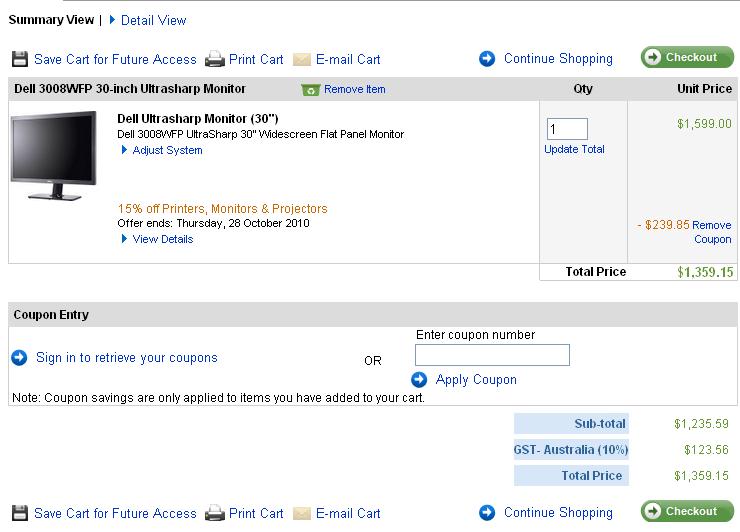Click the top Save Cart floppy disk icon
Image resolution: width=740 pixels, height=532 pixels.
(x=20, y=59)
